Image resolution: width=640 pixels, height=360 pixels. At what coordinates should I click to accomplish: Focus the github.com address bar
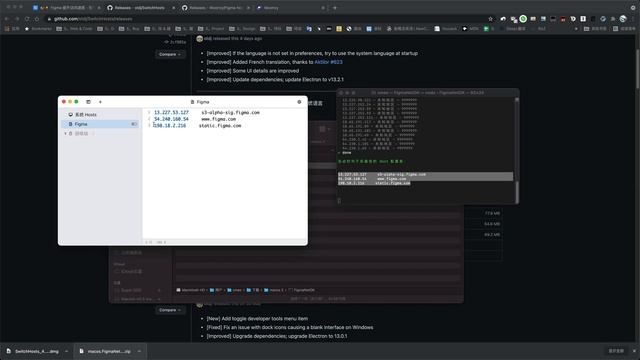pyautogui.click(x=265, y=19)
